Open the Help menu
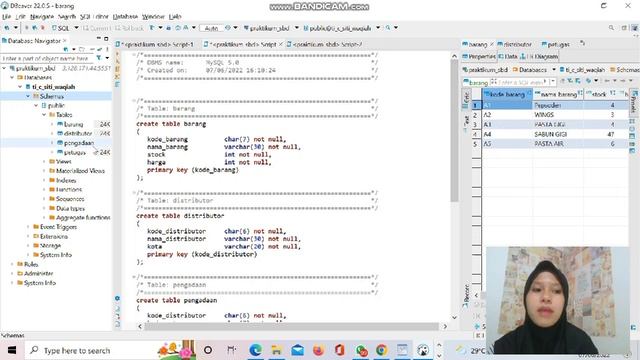 point(175,16)
